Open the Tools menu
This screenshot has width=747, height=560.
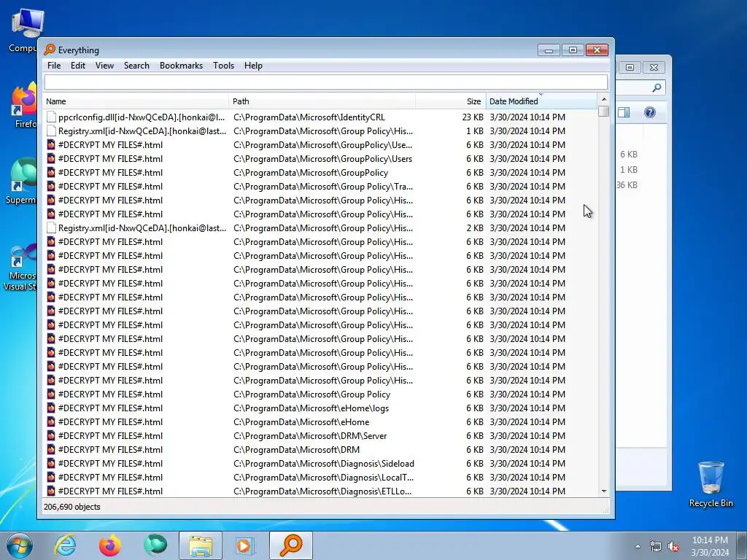click(x=223, y=66)
